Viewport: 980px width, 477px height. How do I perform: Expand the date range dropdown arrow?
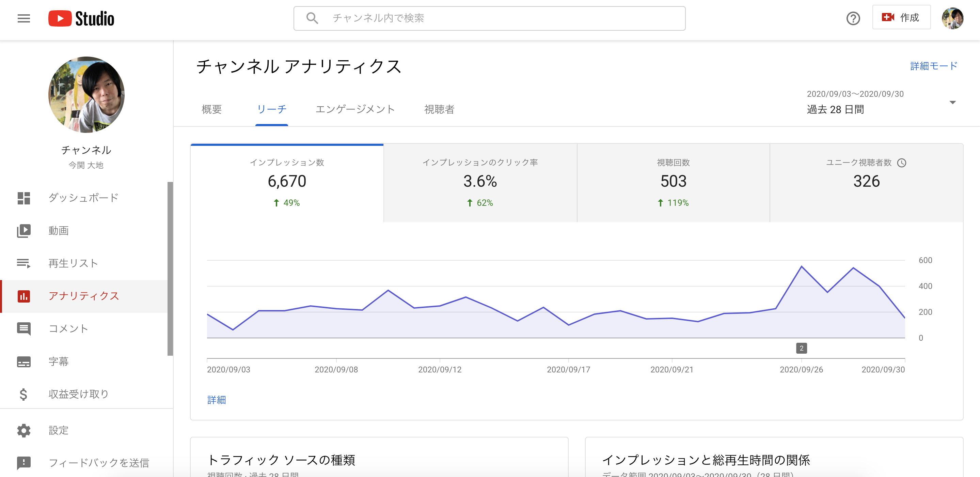952,103
